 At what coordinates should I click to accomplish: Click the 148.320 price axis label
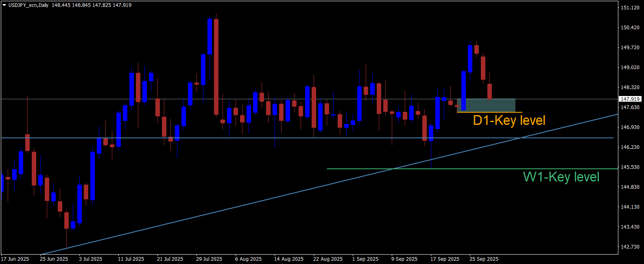[x=630, y=87]
